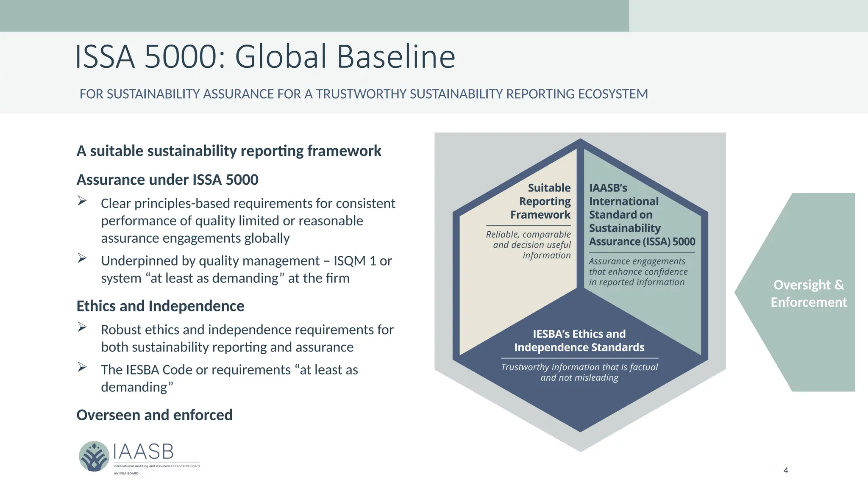Screen dimensions: 868x488
Task: Select the IESBA's Ethics and Independence Standards segment
Action: tap(579, 341)
